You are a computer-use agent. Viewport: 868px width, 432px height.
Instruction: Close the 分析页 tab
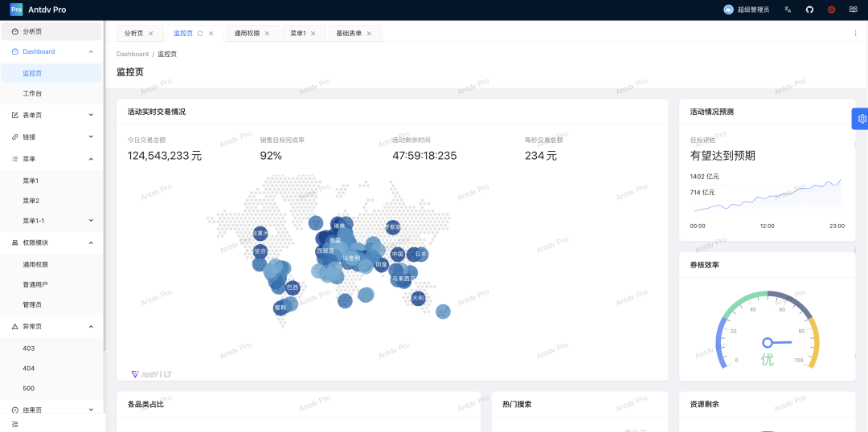[x=150, y=33]
